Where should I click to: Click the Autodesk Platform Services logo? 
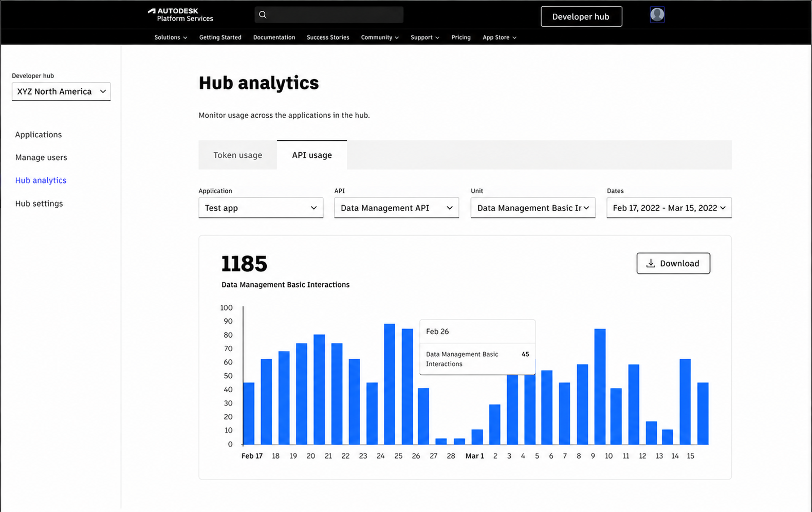[x=180, y=14]
